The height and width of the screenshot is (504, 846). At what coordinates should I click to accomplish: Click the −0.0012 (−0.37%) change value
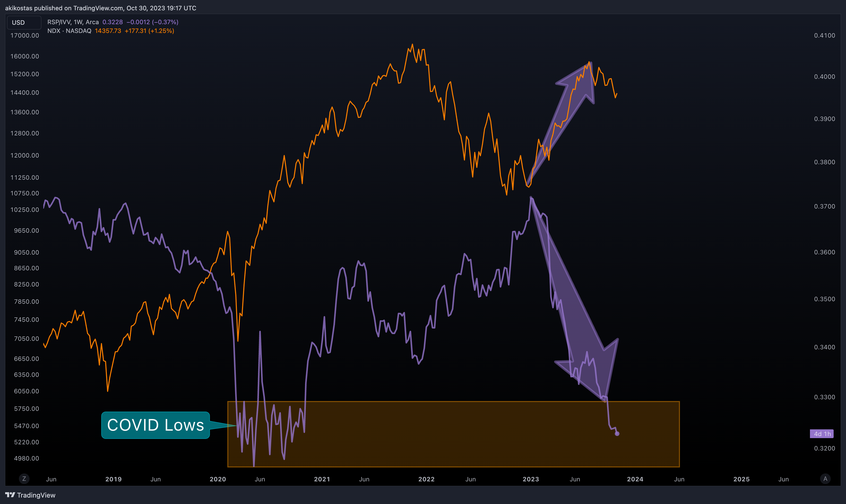pos(152,22)
